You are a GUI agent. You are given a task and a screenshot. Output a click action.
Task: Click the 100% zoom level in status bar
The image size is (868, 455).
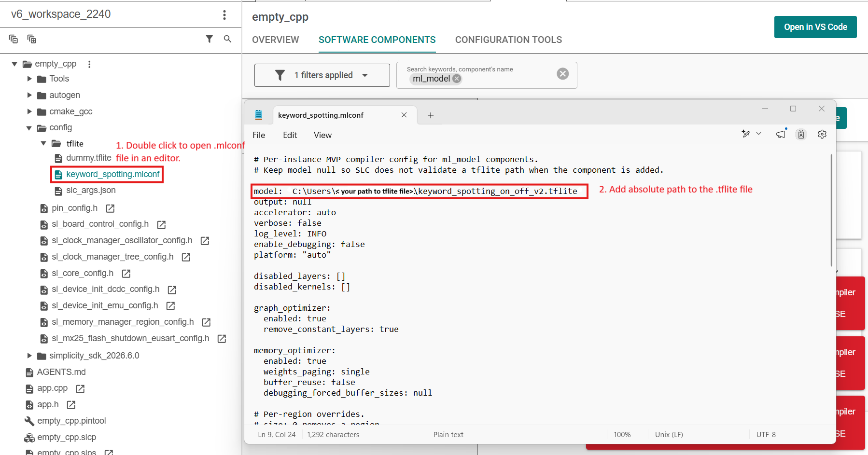tap(622, 435)
